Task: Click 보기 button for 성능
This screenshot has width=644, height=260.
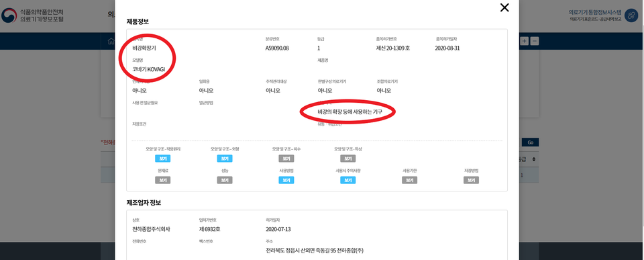Action: (224, 180)
